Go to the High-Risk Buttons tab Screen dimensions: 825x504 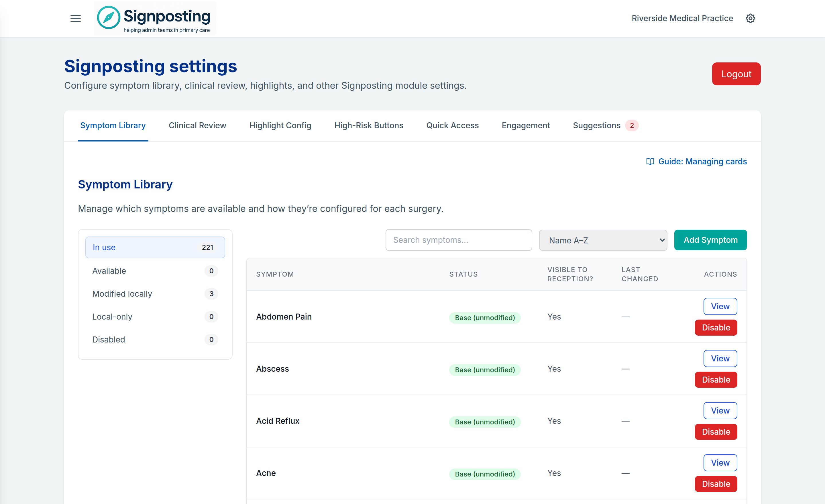click(x=369, y=125)
